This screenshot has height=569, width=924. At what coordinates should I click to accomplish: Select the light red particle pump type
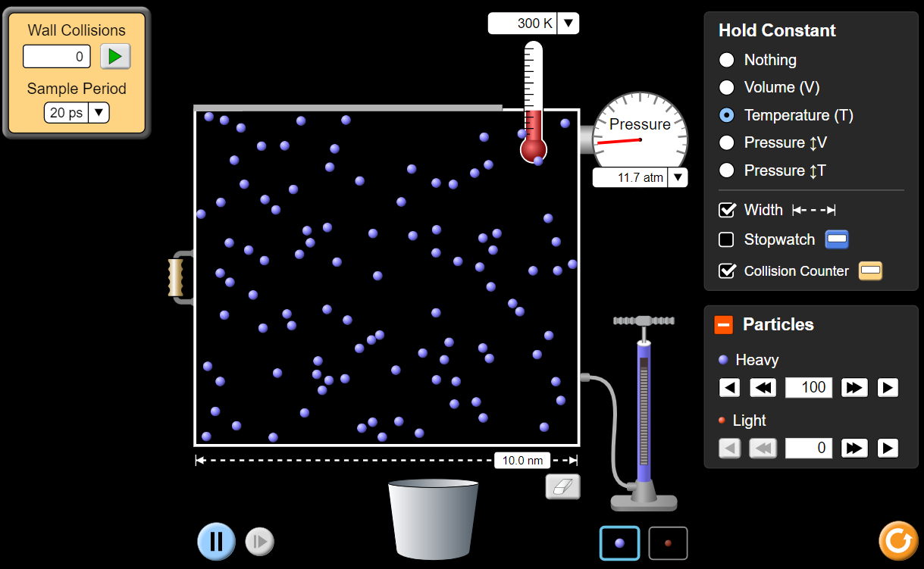coord(668,543)
